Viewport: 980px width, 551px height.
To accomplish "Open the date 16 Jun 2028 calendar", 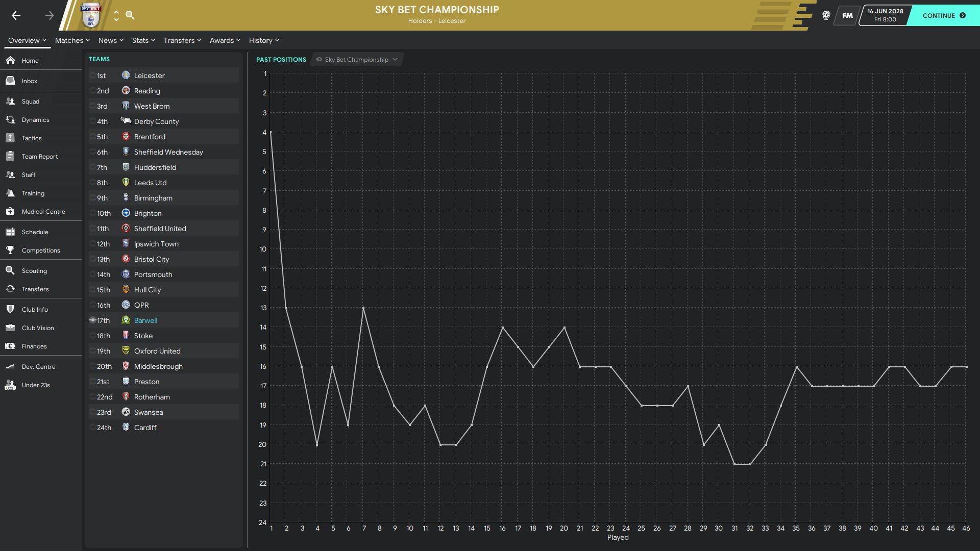I will click(x=885, y=15).
